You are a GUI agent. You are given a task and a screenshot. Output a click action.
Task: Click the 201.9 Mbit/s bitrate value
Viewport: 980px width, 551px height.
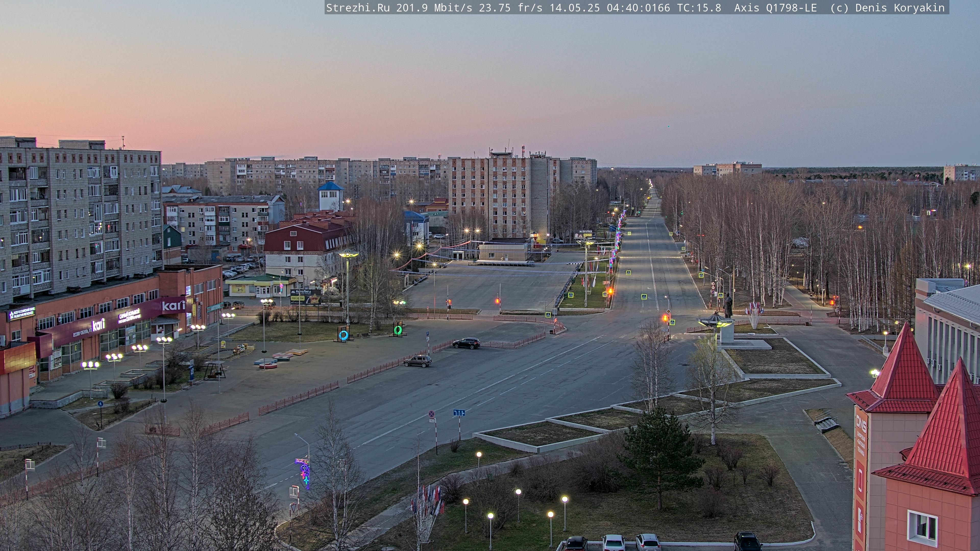pyautogui.click(x=434, y=8)
